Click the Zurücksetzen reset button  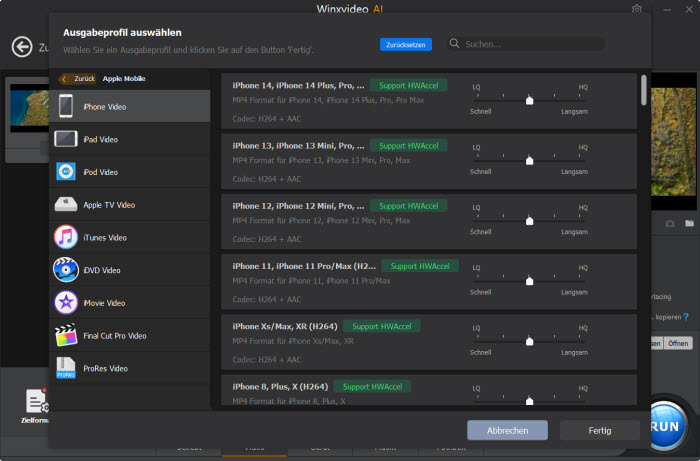[x=406, y=45]
